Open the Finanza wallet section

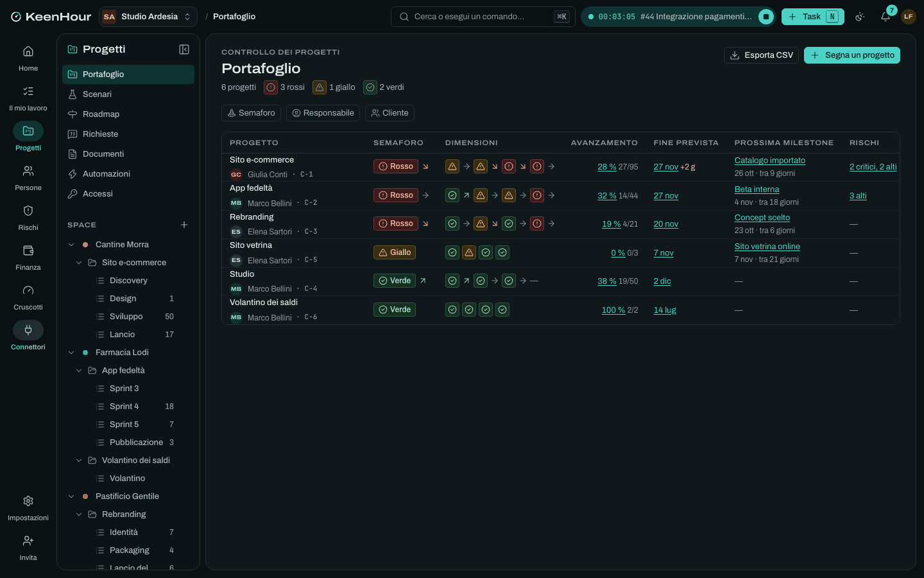click(28, 257)
